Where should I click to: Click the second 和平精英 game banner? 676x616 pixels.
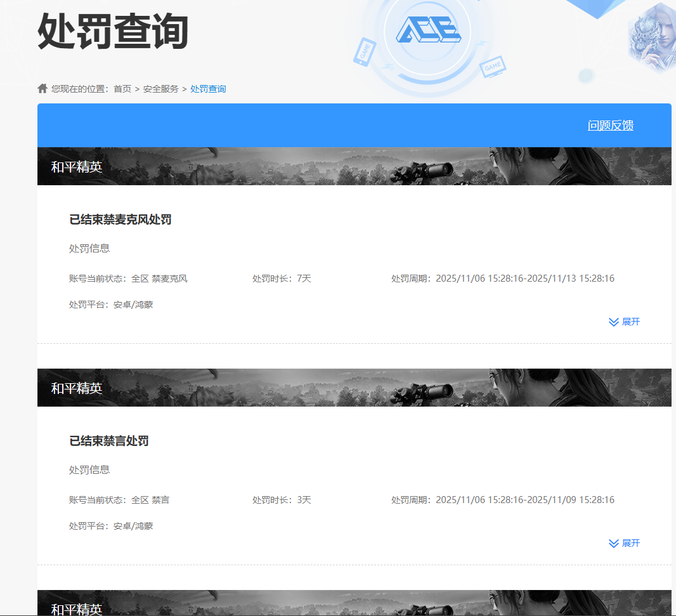(354, 388)
